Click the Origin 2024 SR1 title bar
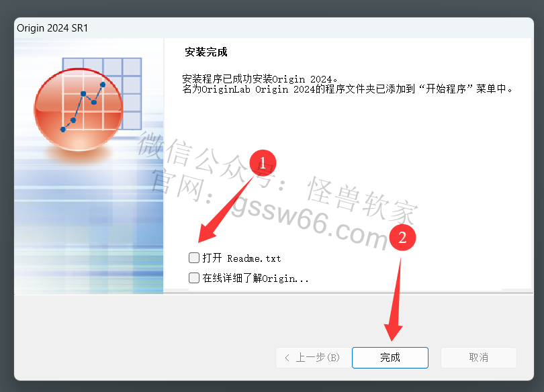Screen dimensions: 544x392 coord(274,28)
